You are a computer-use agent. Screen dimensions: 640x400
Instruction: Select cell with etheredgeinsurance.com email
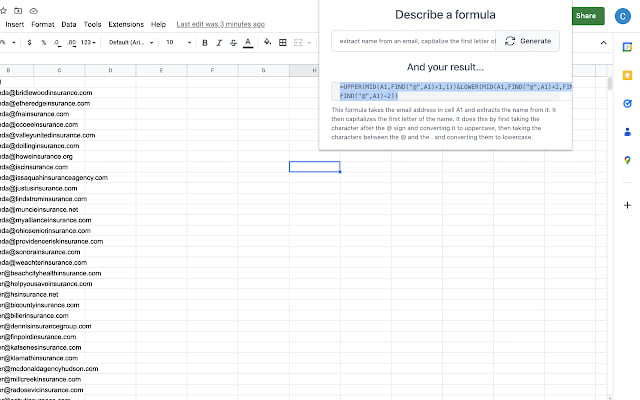tap(45, 103)
